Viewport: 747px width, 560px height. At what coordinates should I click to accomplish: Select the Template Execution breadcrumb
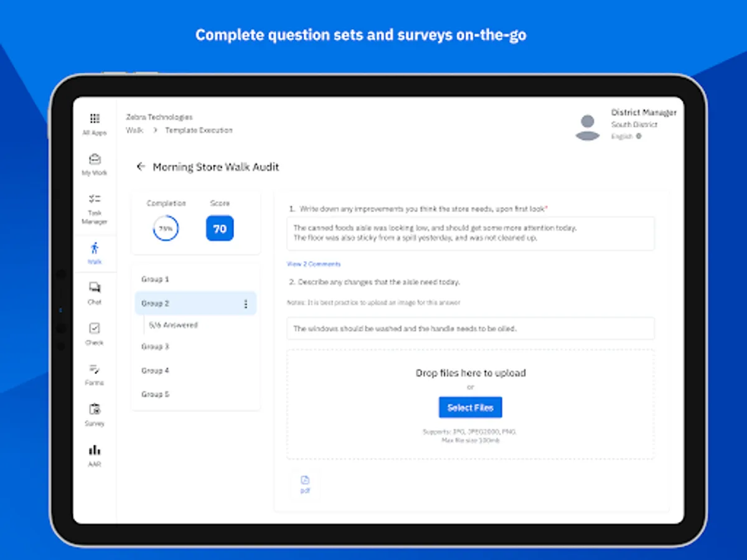coord(199,130)
